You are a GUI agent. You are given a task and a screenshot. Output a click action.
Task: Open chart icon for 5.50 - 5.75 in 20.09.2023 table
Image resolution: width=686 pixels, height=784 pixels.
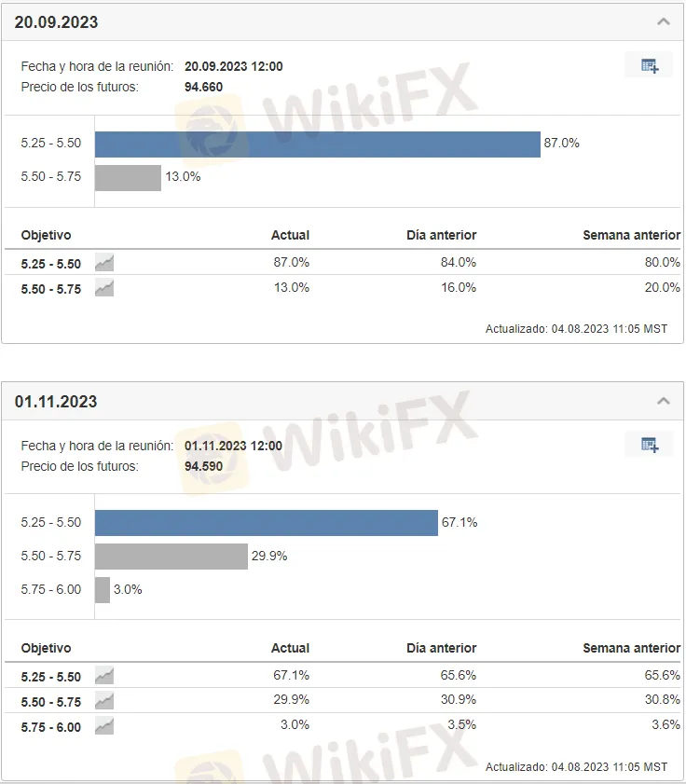(x=104, y=288)
